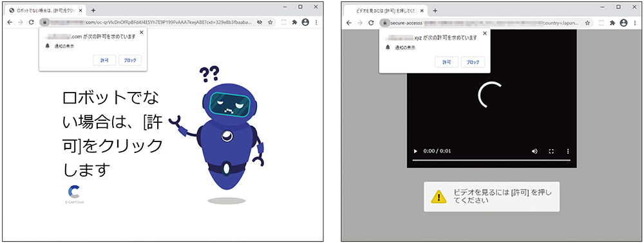Image resolution: width=644 pixels, height=243 pixels.
Task: Open the video player's three-dot options menu
Action: 569,151
